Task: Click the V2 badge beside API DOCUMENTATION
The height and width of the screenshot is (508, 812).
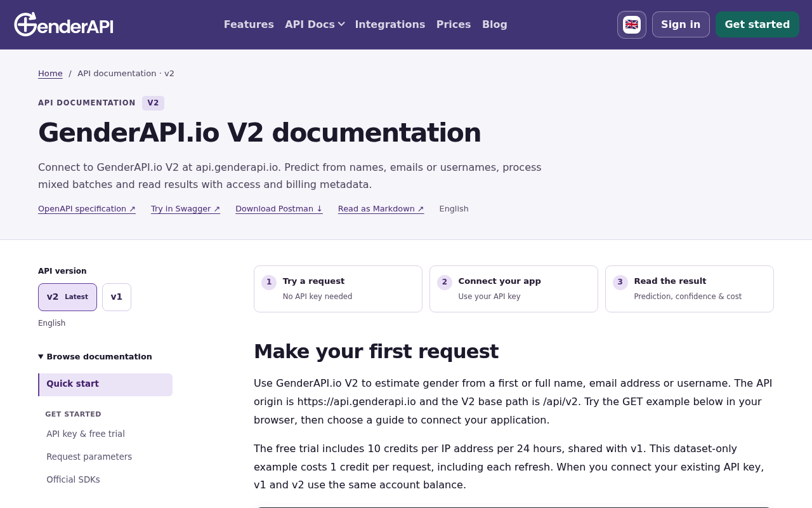Action: pos(153,103)
